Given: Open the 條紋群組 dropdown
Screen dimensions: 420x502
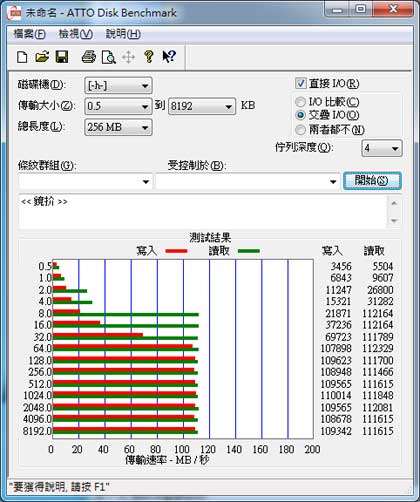Looking at the screenshot, I should pyautogui.click(x=85, y=181).
